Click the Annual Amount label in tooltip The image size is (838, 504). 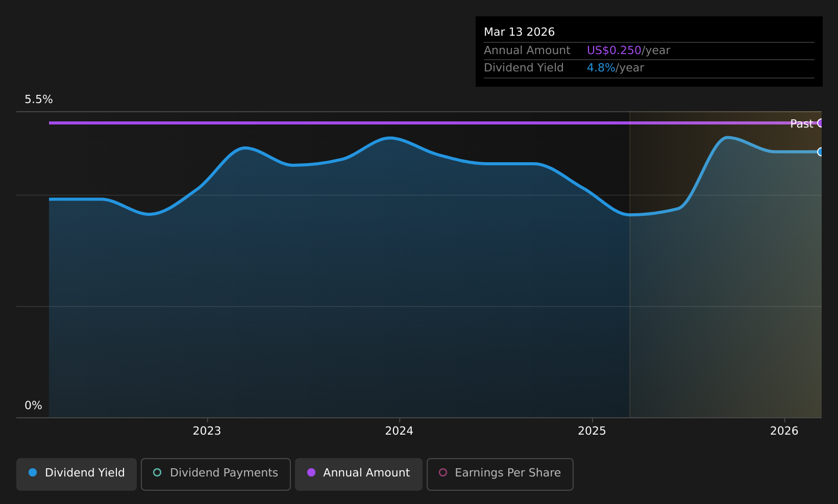[x=527, y=51]
